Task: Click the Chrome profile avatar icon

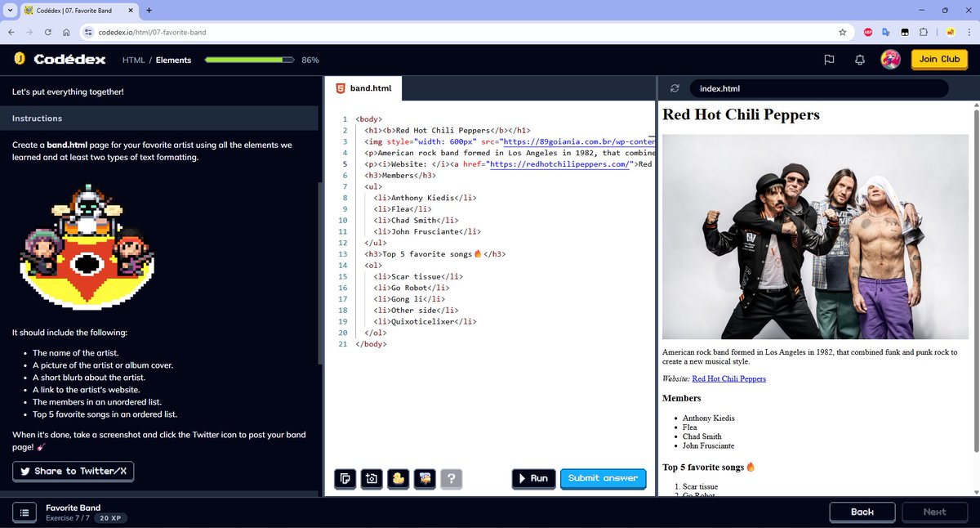Action: tap(951, 32)
